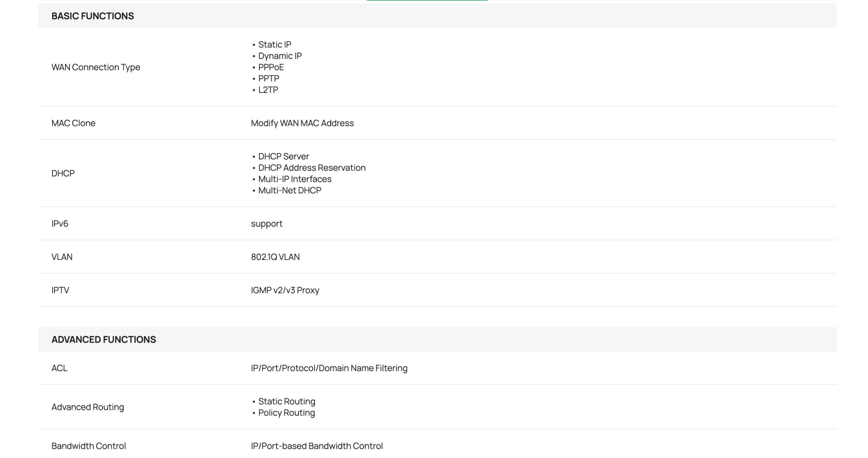The width and height of the screenshot is (868, 458).
Task: Click the L2TP list entry
Action: (268, 90)
